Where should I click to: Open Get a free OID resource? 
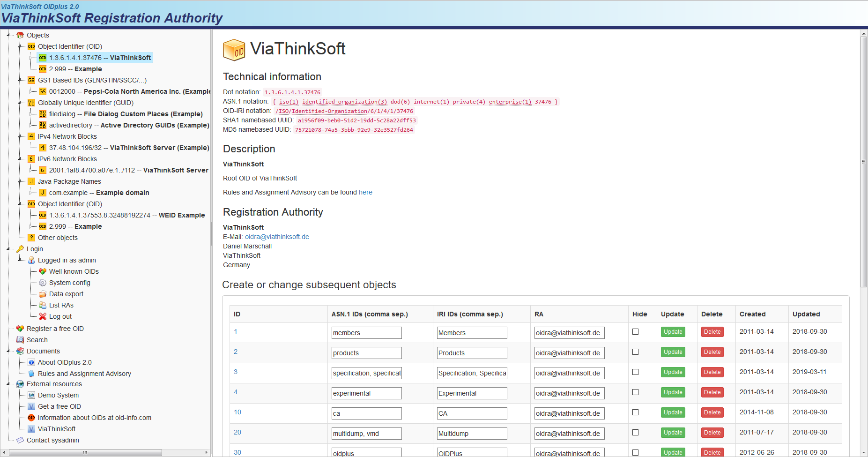click(59, 406)
